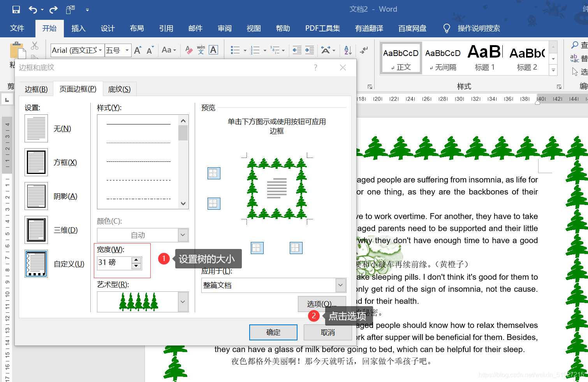Image resolution: width=588 pixels, height=382 pixels.
Task: Click the Select cursor icon in ribbon
Action: pyautogui.click(x=575, y=72)
